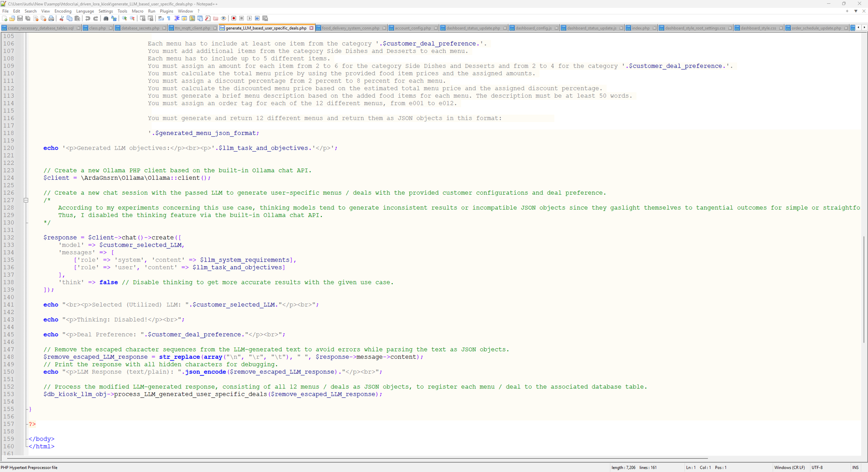The image size is (868, 472).
Task: Open the Document Map panel icon
Action: (192, 18)
